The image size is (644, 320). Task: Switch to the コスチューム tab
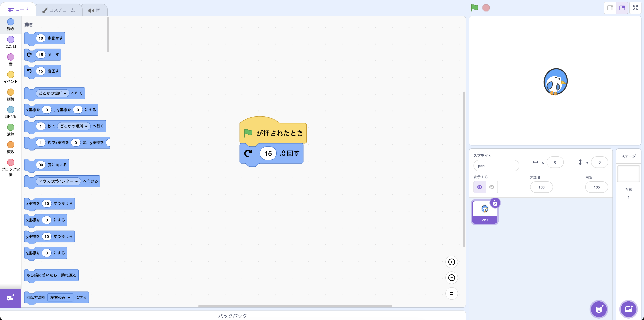pos(59,10)
